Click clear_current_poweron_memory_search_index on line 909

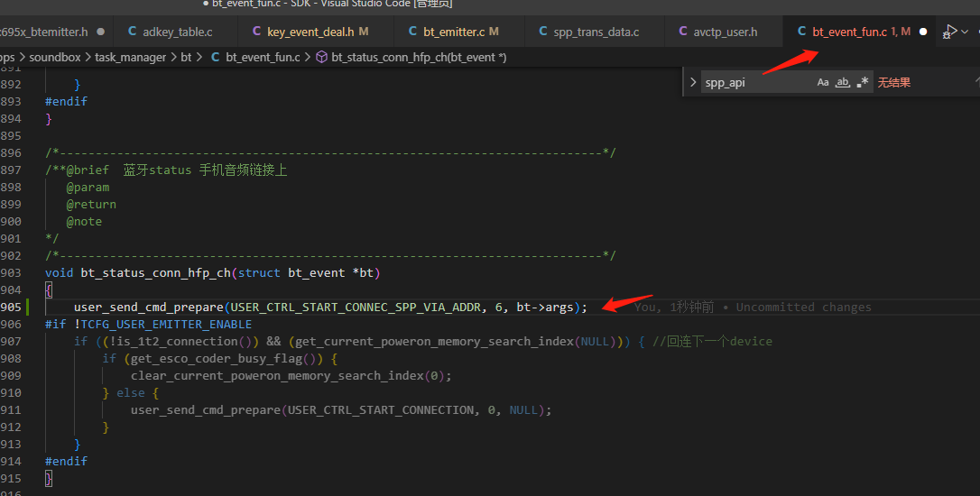[x=277, y=375]
